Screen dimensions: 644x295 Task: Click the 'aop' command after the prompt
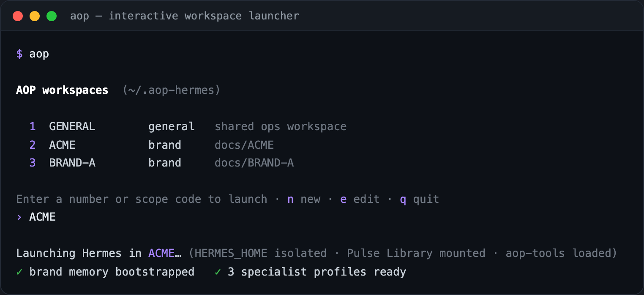[39, 54]
